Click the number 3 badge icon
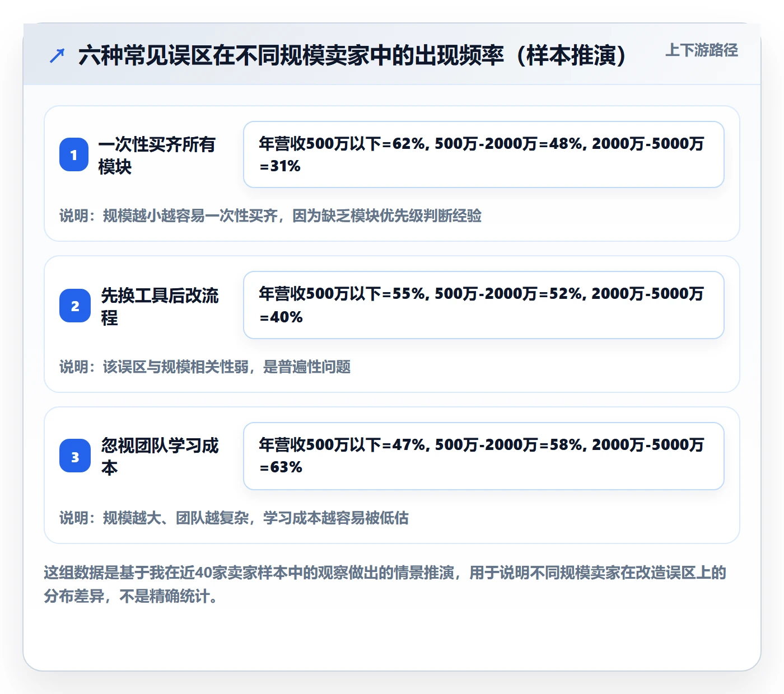The image size is (784, 694). (75, 456)
